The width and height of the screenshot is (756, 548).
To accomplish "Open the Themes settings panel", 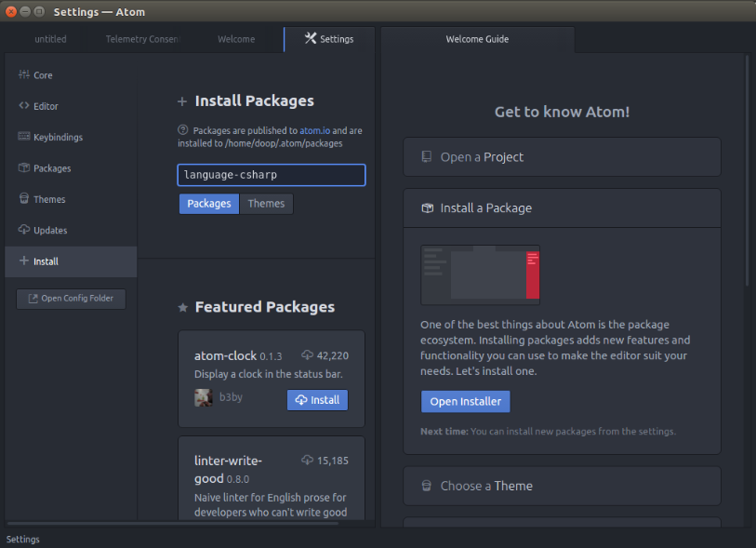I will [x=71, y=199].
